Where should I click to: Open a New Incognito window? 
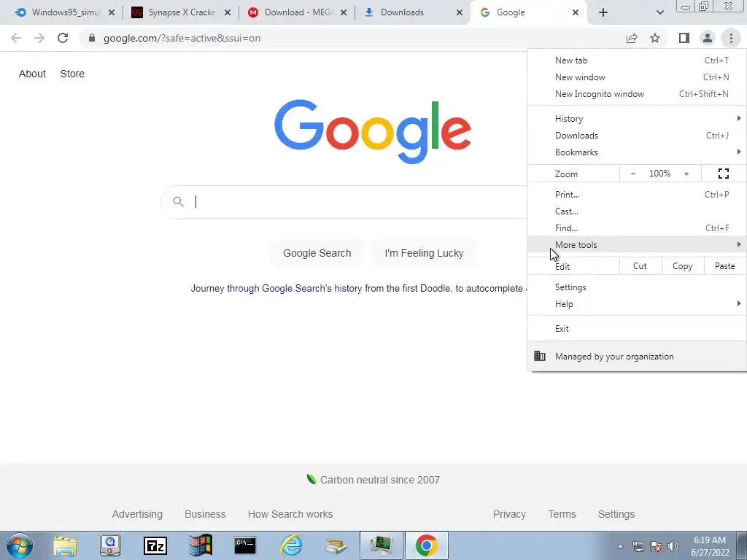(637, 94)
